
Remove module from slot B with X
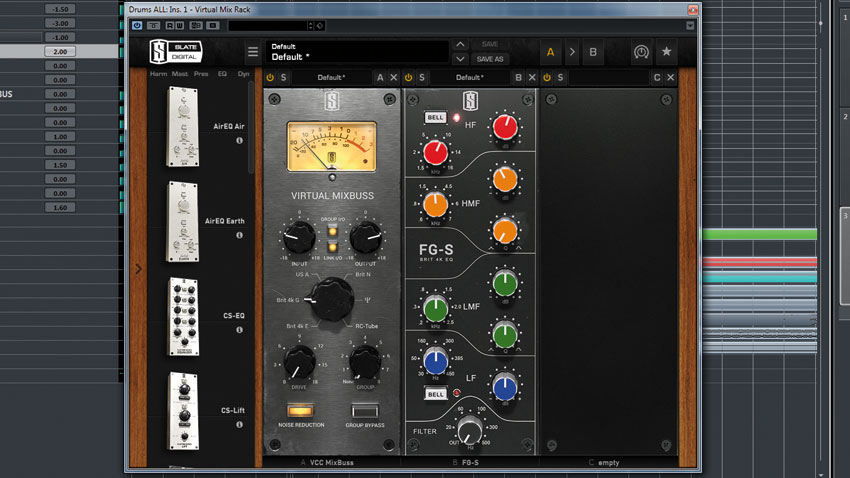532,77
